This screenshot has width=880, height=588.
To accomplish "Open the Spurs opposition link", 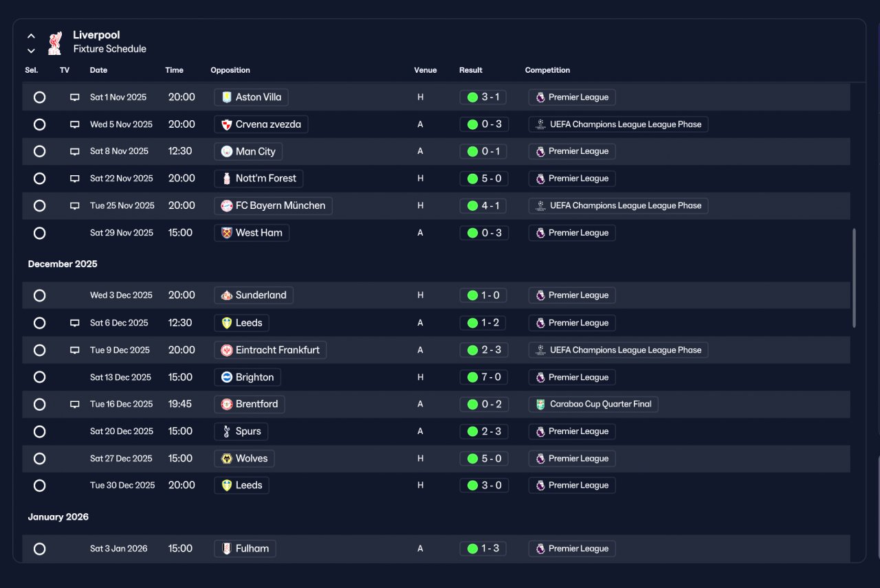I will [241, 431].
